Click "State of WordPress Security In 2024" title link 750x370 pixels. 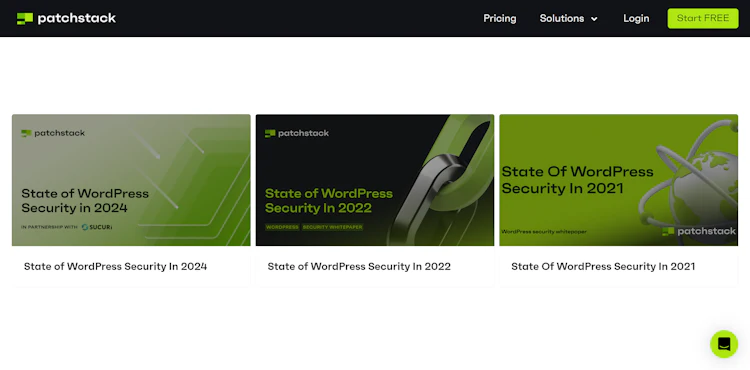115,266
